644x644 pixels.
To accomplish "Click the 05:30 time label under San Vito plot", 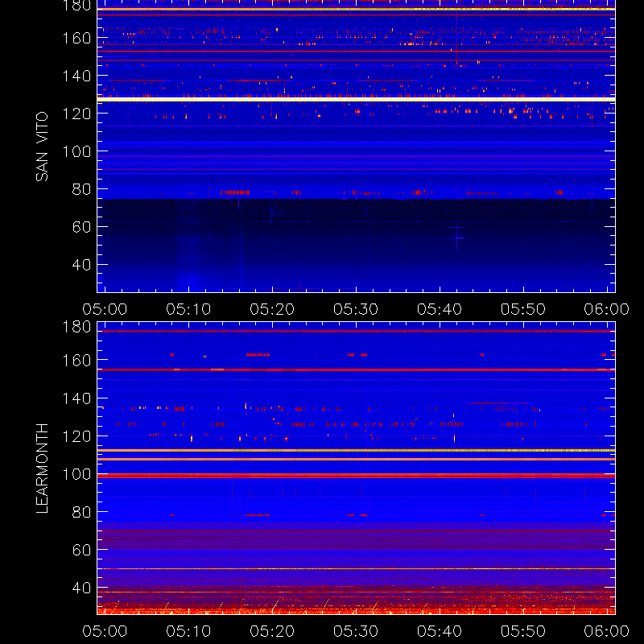I will click(x=356, y=309).
